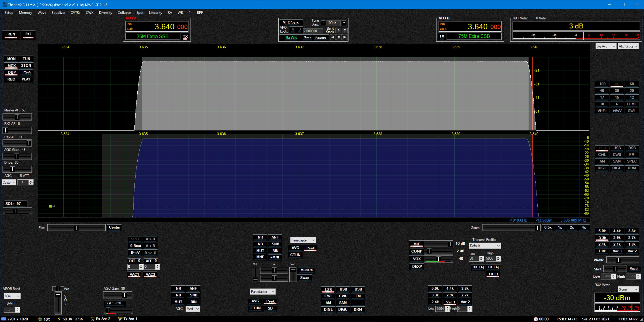Click the Master AF volume slider
Screen dimensions: 644x322
[17, 117]
